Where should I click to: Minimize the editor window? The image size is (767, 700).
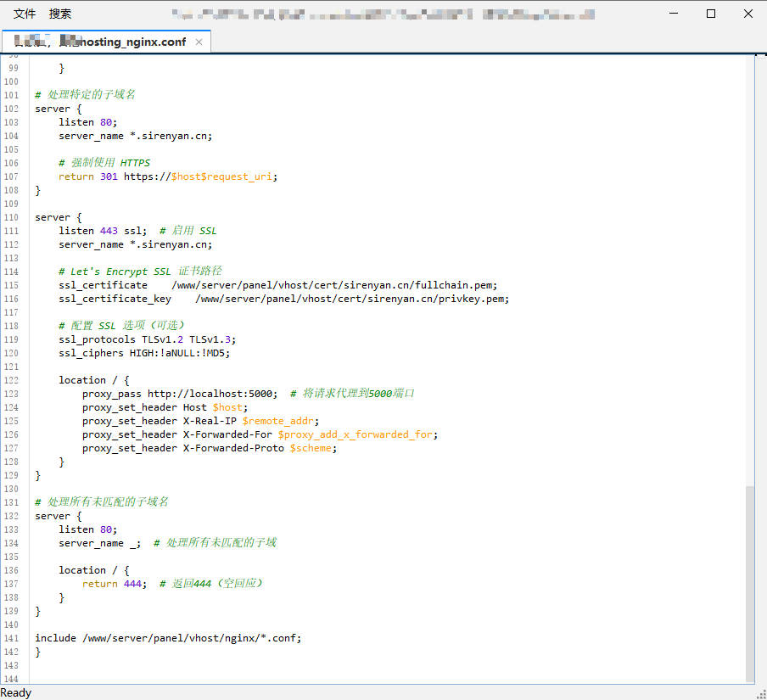tap(674, 14)
